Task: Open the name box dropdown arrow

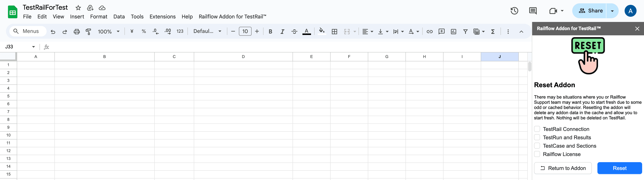Action: [x=34, y=47]
